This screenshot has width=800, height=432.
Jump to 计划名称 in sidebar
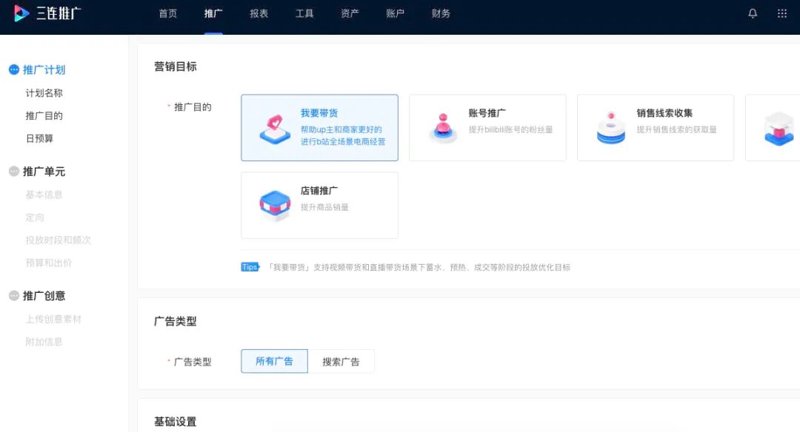coord(44,93)
